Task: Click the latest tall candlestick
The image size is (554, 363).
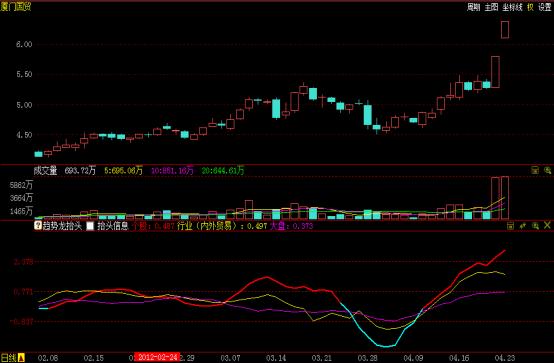Action: pos(505,30)
